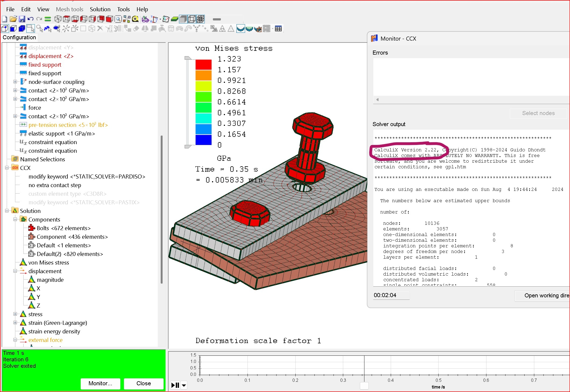Click the Open file folder icon
Image resolution: width=570 pixels, height=392 pixels.
[13, 19]
